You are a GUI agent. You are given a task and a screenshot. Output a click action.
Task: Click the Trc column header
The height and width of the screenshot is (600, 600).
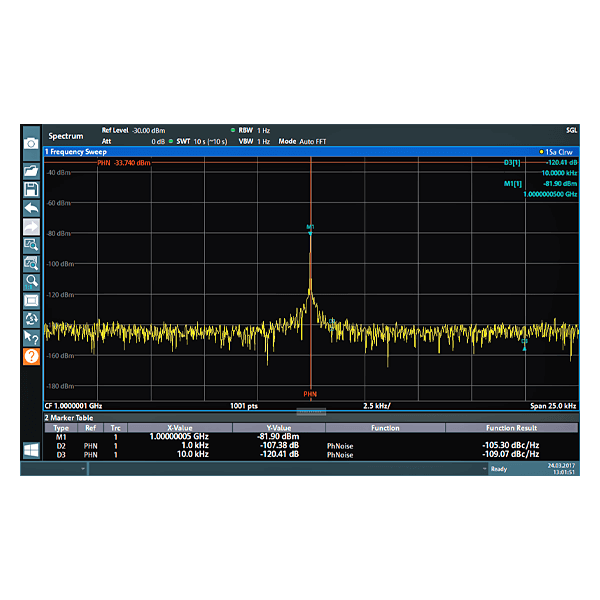(116, 428)
